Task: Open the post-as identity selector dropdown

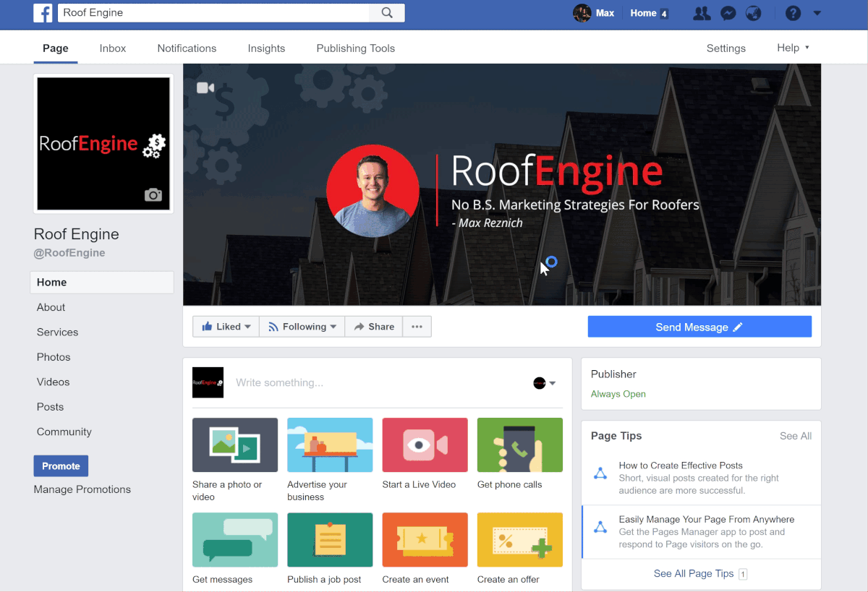Action: click(x=545, y=383)
